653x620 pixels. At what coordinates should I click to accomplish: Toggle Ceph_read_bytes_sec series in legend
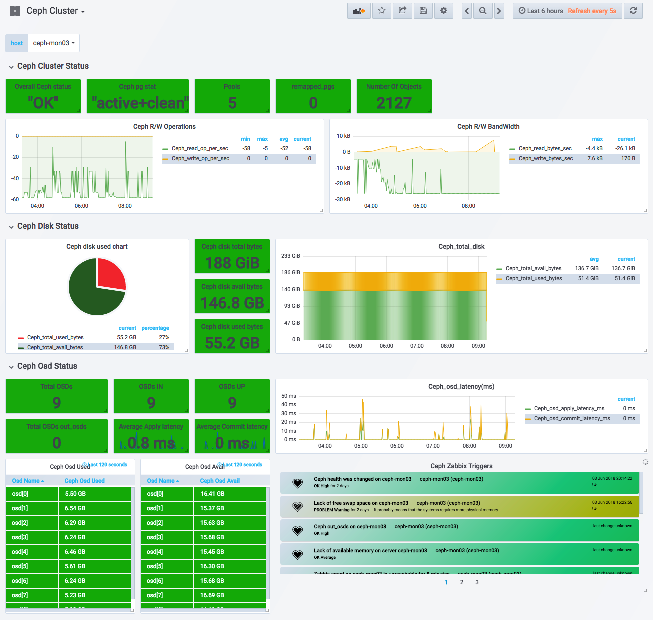[x=545, y=148]
